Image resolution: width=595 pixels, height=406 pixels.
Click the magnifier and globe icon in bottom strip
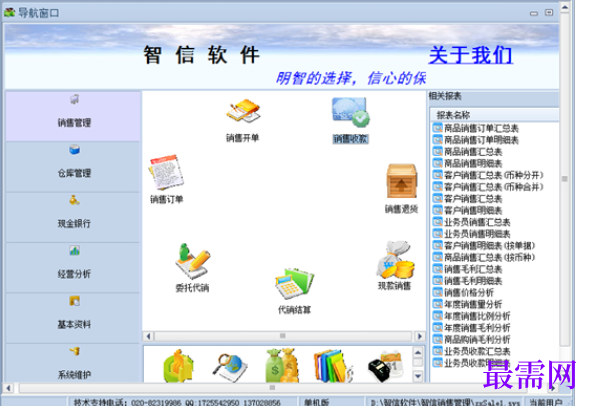230,367
